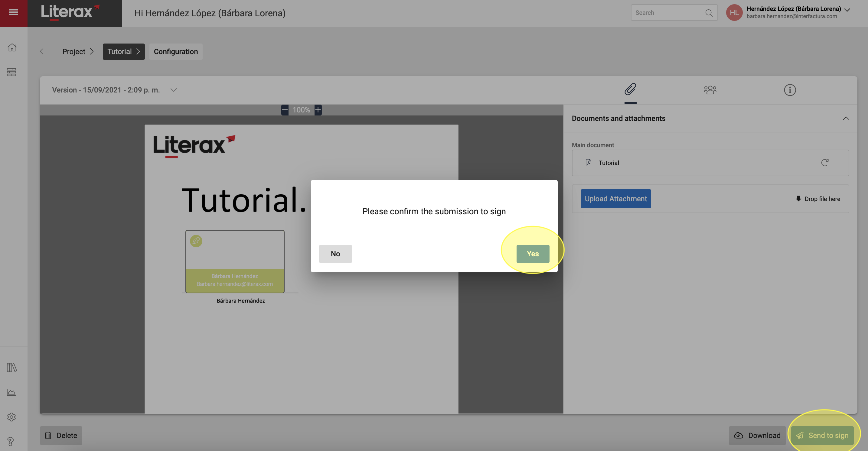Open the settings gear in sidebar
Image resolution: width=868 pixels, height=451 pixels.
(11, 417)
